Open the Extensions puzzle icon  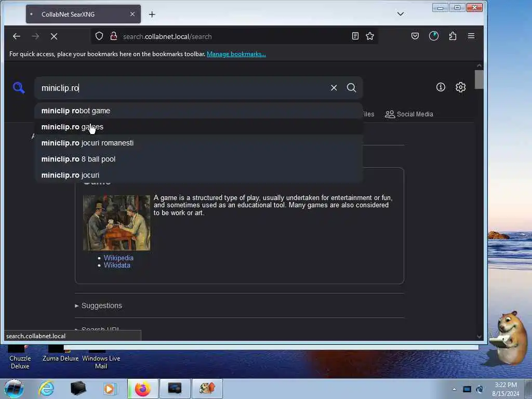pyautogui.click(x=453, y=36)
